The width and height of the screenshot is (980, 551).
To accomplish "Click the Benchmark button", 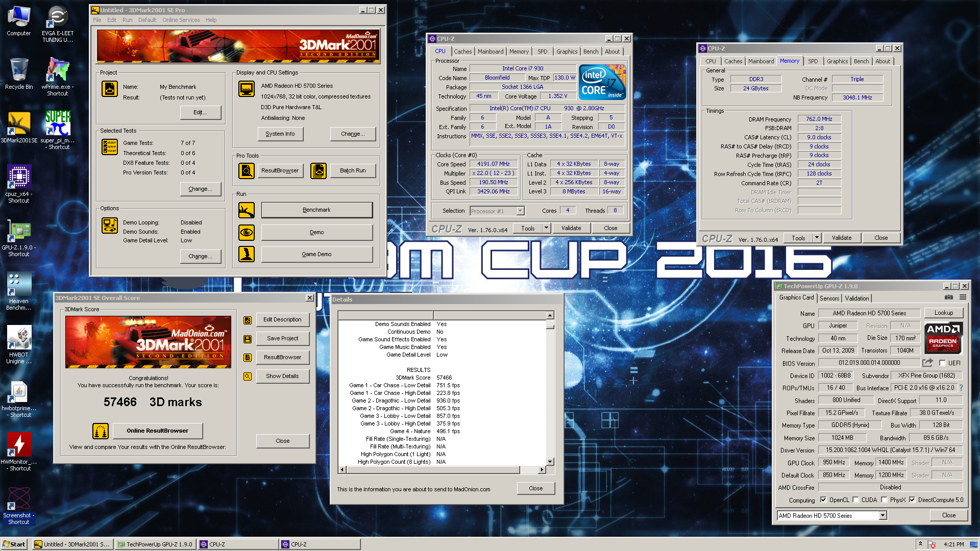I will pyautogui.click(x=316, y=210).
